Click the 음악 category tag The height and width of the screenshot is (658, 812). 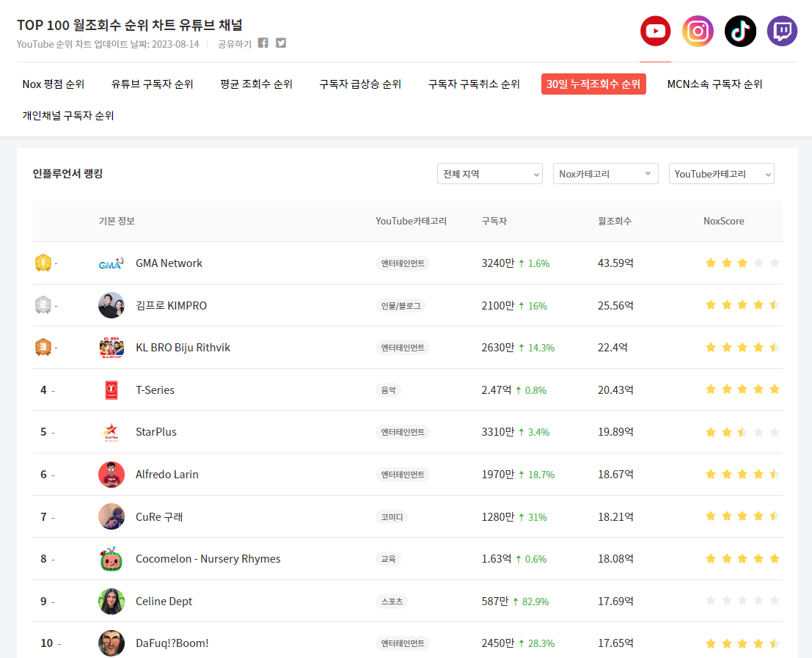pos(388,390)
